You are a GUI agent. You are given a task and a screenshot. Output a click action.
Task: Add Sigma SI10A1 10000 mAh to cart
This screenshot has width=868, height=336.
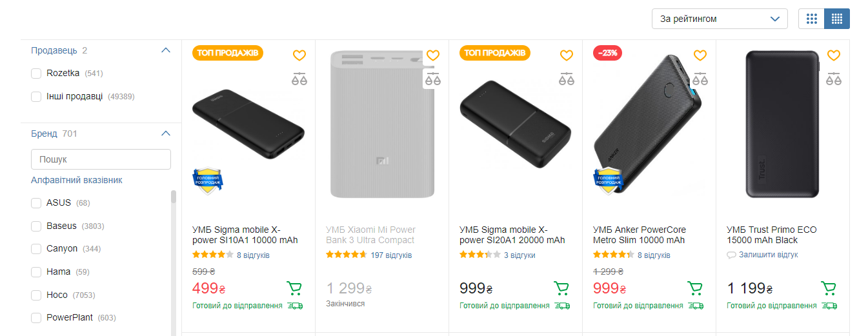(x=294, y=288)
